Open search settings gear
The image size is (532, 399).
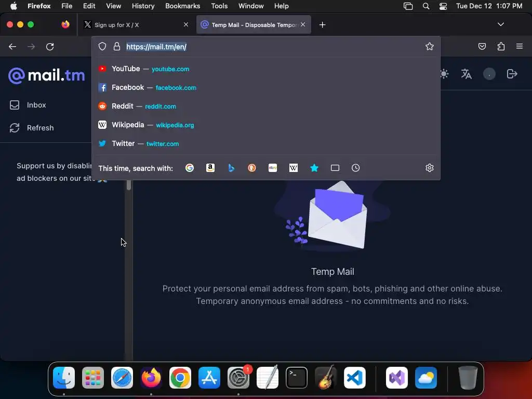(x=430, y=168)
